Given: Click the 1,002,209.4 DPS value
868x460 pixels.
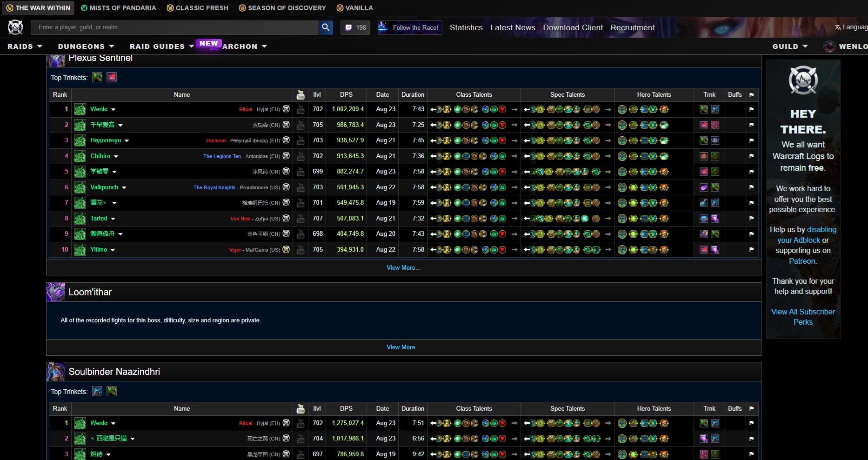Looking at the screenshot, I should [x=348, y=109].
